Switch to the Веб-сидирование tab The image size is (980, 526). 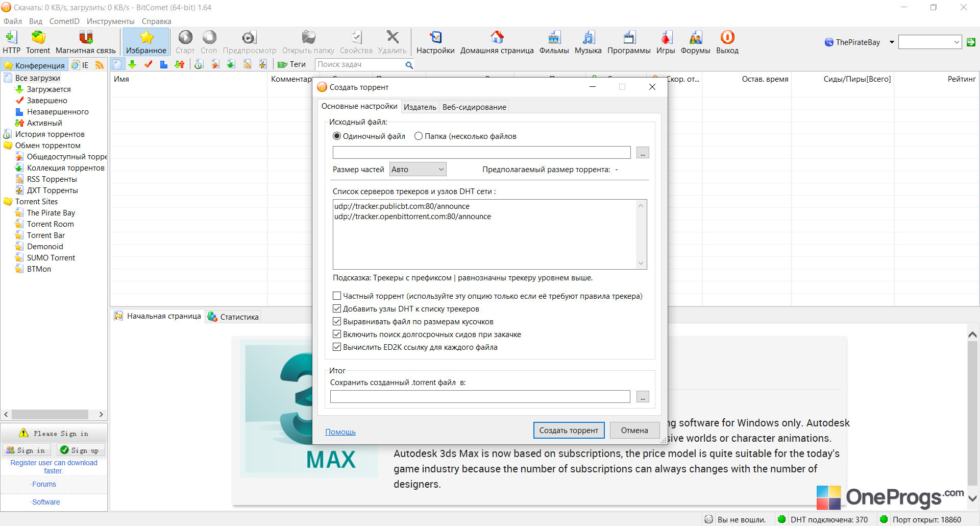click(474, 107)
